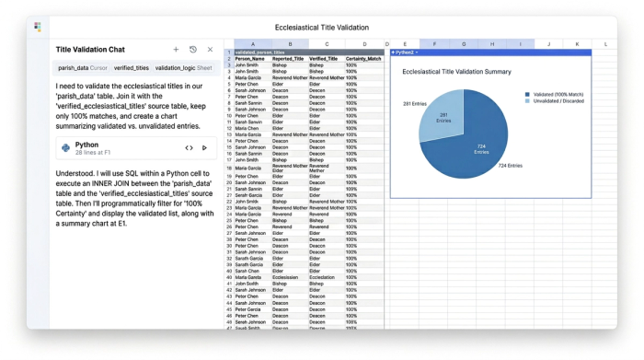Image resolution: width=644 pixels, height=360 pixels.
Task: Select column E header
Action: click(x=405, y=44)
